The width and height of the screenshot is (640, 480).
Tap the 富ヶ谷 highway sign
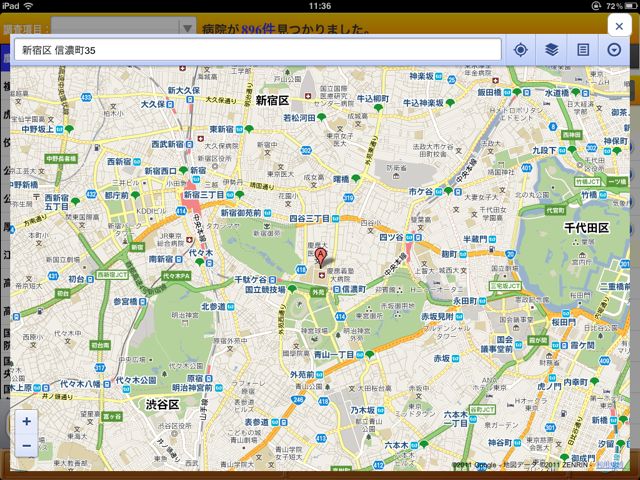112,417
